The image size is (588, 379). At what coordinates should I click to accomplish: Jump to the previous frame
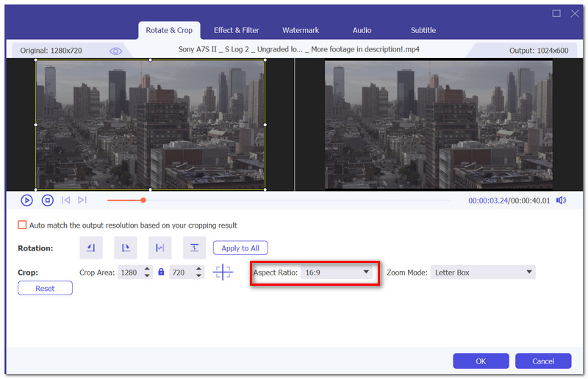(x=65, y=201)
